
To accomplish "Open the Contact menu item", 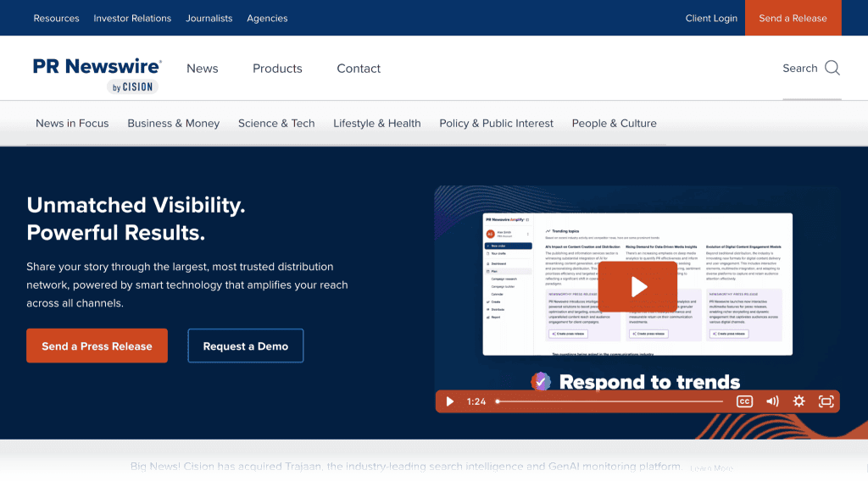I will click(x=359, y=69).
